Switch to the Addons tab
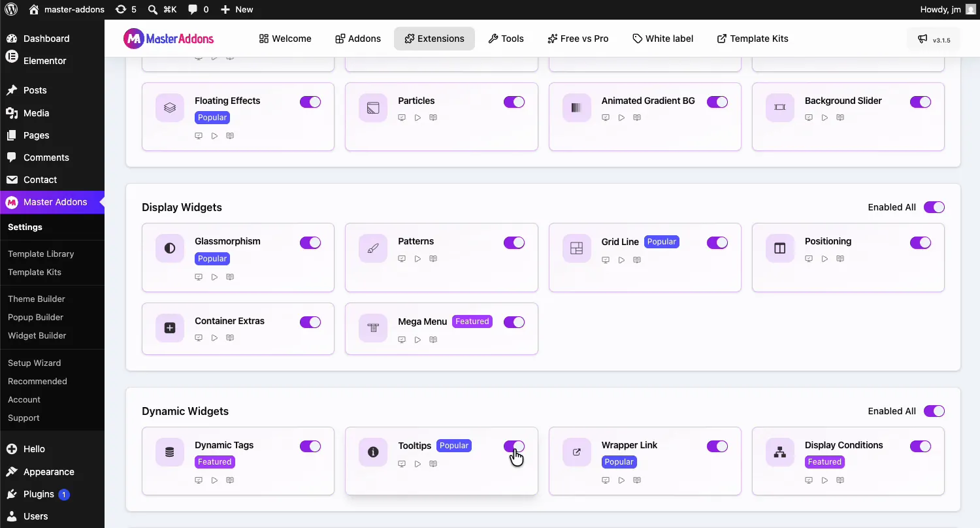The height and width of the screenshot is (528, 980). [358, 39]
